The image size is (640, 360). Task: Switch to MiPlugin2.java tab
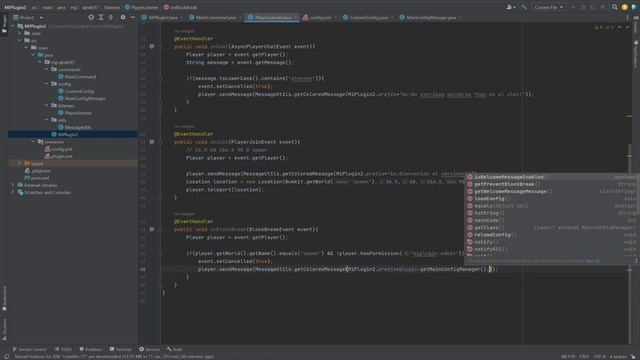point(162,18)
